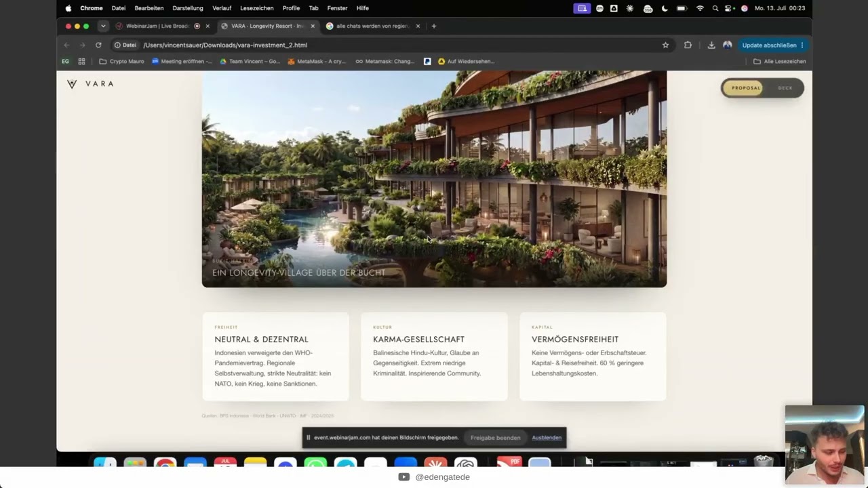
Task: Click the Karma-Gesellschaft card
Action: pyautogui.click(x=434, y=357)
